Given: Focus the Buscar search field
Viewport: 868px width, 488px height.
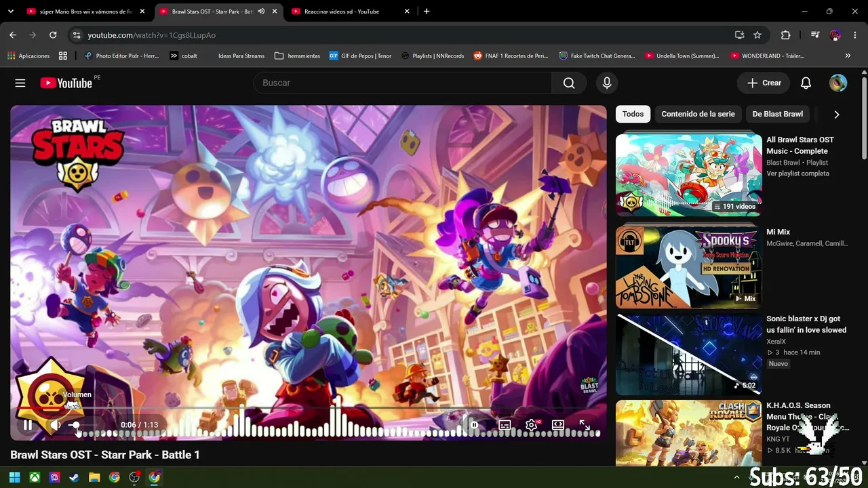Looking at the screenshot, I should [x=403, y=83].
